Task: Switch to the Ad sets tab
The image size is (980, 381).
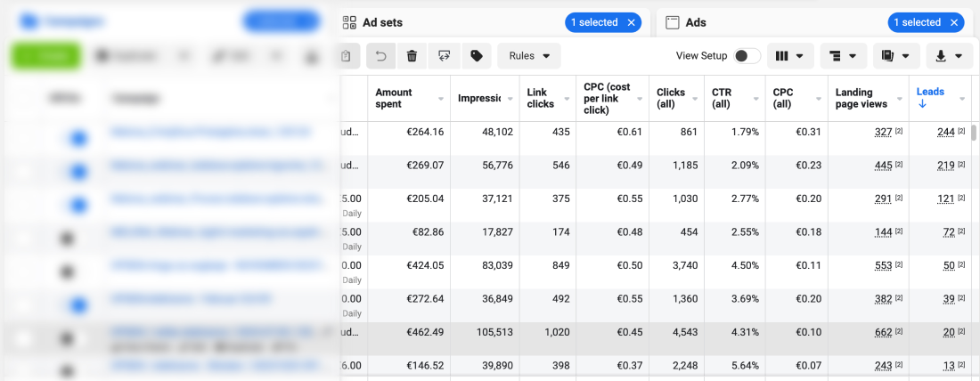Action: point(382,22)
